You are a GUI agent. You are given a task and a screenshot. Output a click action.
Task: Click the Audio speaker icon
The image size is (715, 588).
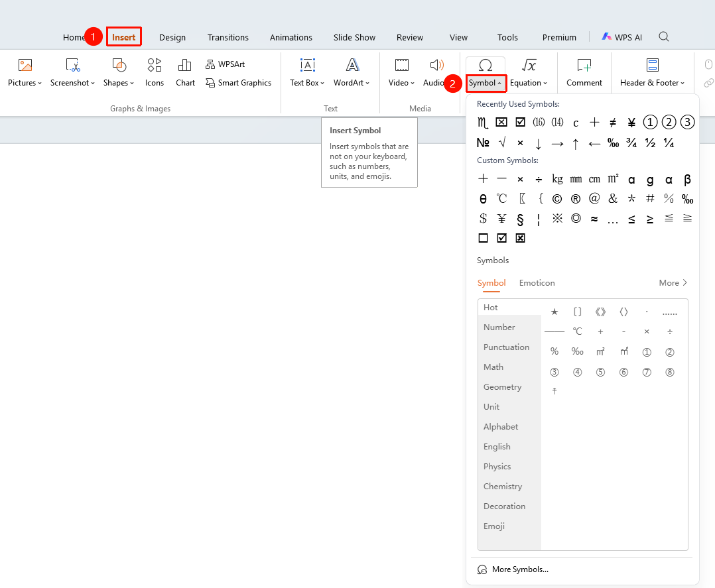point(436,65)
